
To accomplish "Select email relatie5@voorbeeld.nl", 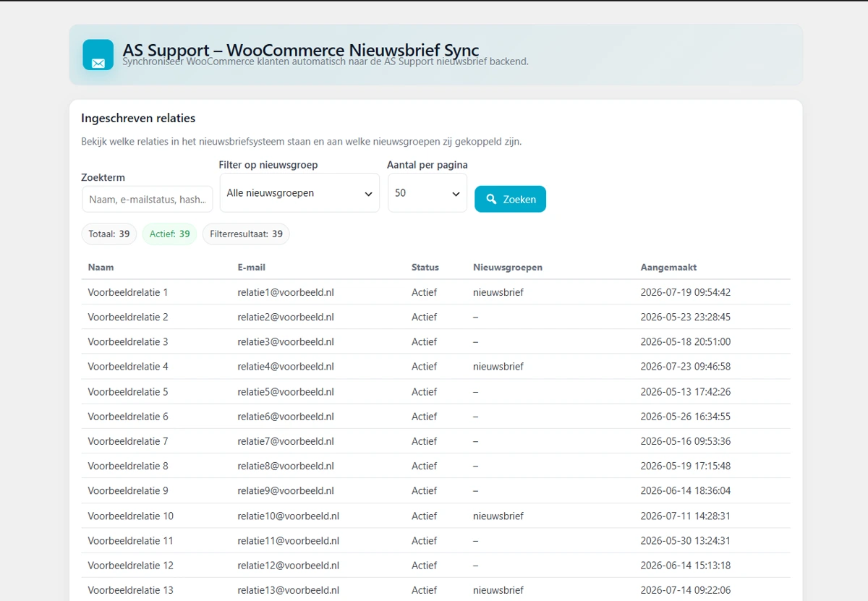I will (x=286, y=391).
